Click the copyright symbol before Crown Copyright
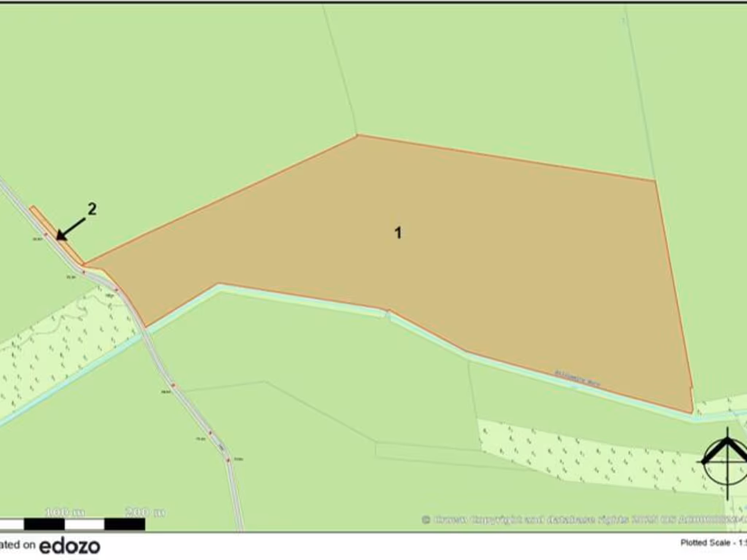Image resolution: width=747 pixels, height=560 pixels. (x=426, y=519)
